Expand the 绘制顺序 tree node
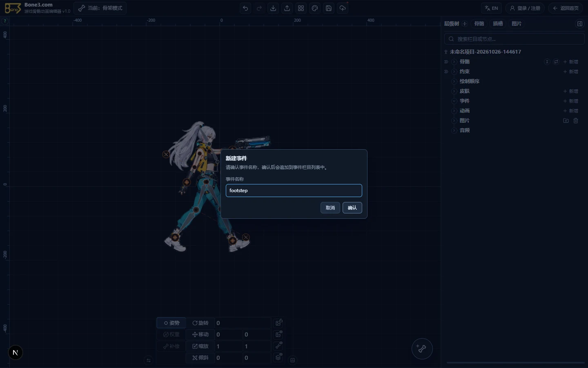 pyautogui.click(x=454, y=81)
